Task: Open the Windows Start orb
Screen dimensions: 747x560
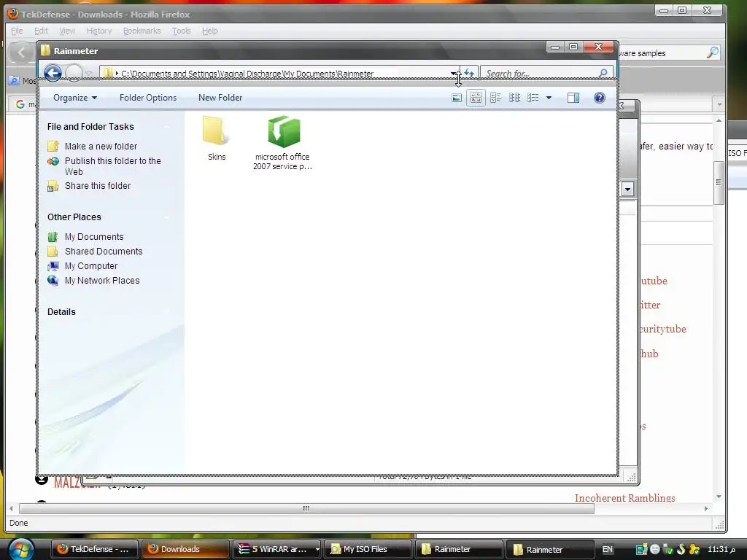Action: point(20,549)
